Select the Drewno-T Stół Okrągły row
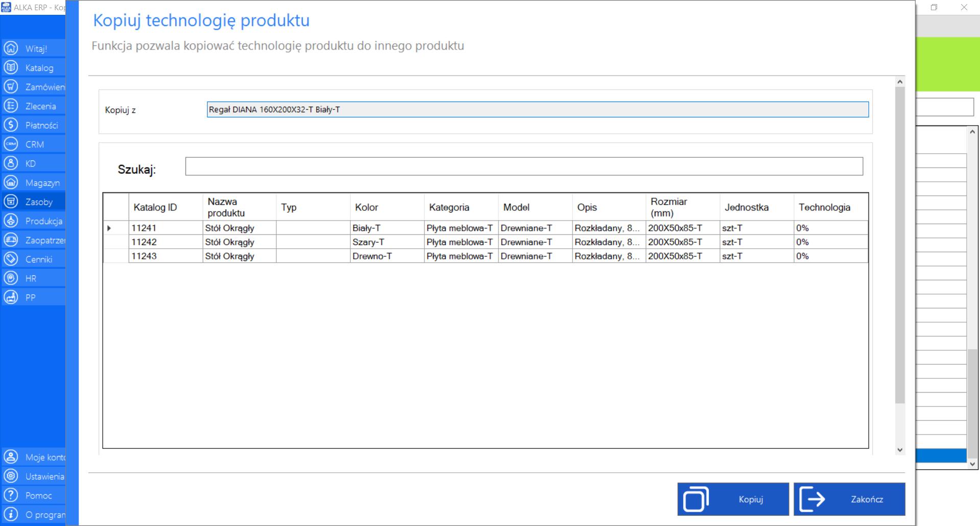 pos(485,256)
